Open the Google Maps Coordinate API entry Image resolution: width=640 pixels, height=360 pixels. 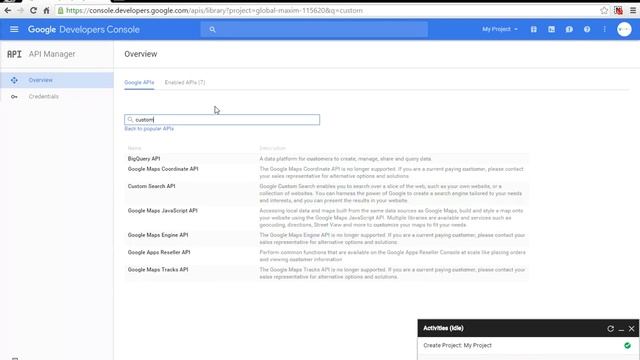[163, 169]
